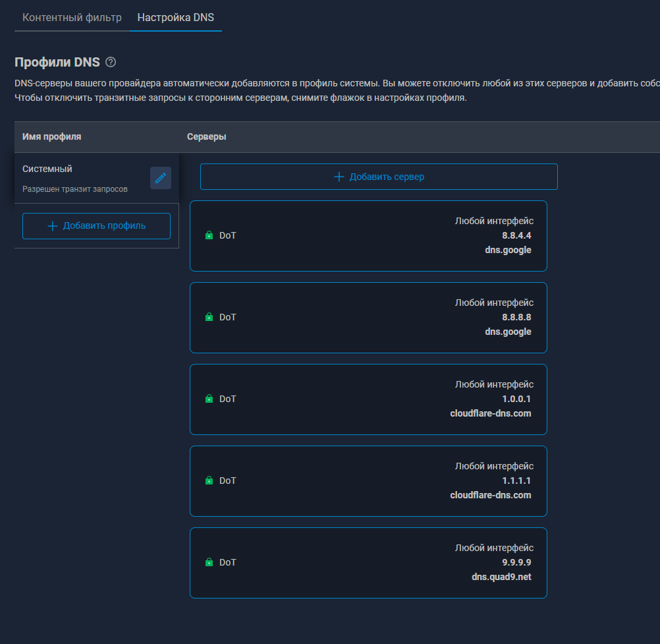Click the pencil edit icon for Системный profile

pyautogui.click(x=161, y=178)
